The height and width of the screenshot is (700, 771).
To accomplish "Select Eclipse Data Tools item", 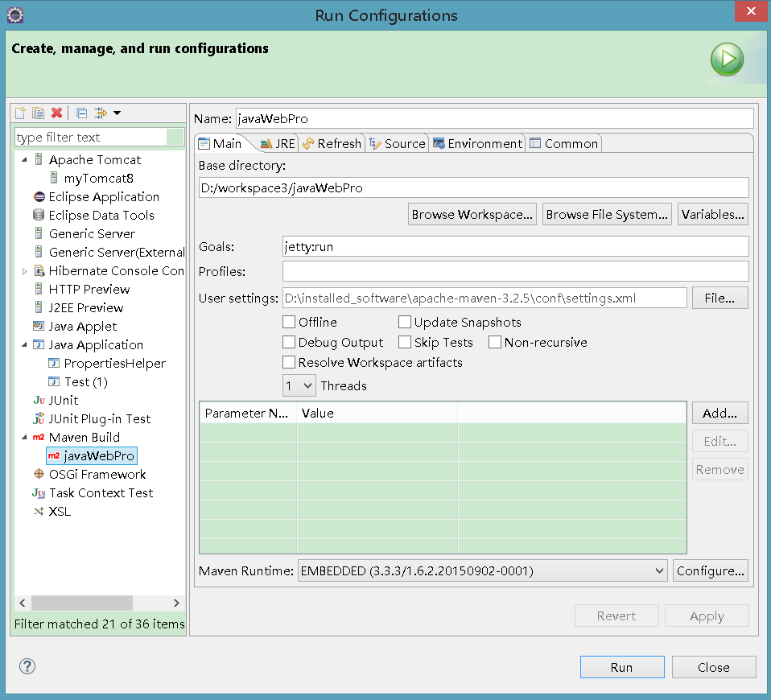I will [101, 216].
